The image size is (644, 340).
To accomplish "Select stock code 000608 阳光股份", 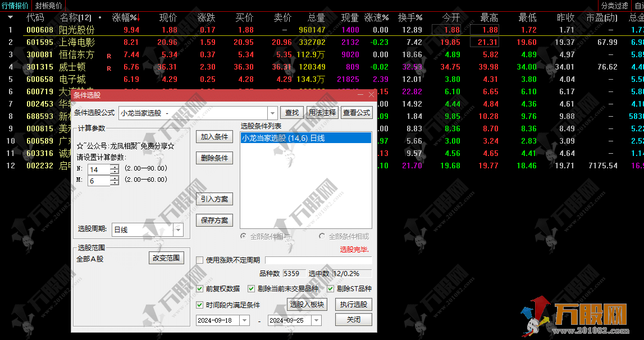I will (40, 30).
